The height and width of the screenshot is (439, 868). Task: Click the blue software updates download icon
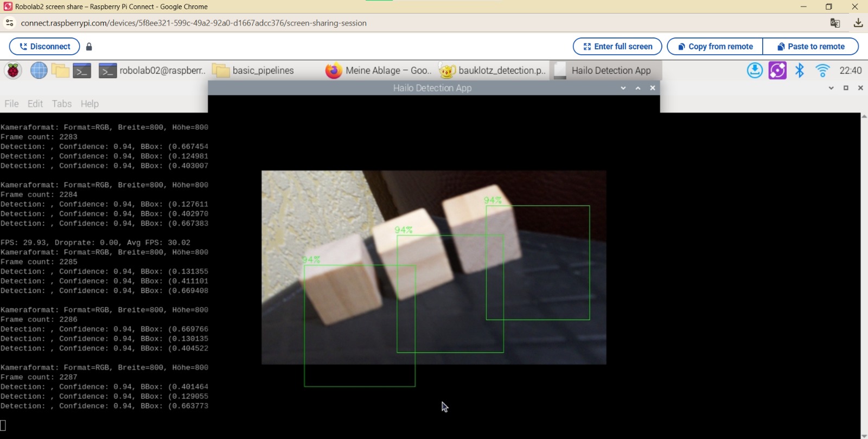click(755, 71)
